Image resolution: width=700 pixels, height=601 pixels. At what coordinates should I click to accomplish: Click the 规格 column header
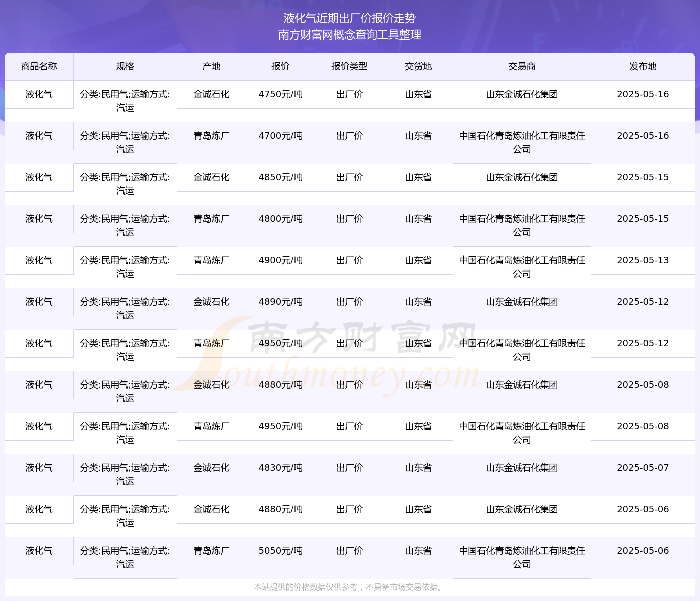point(125,66)
